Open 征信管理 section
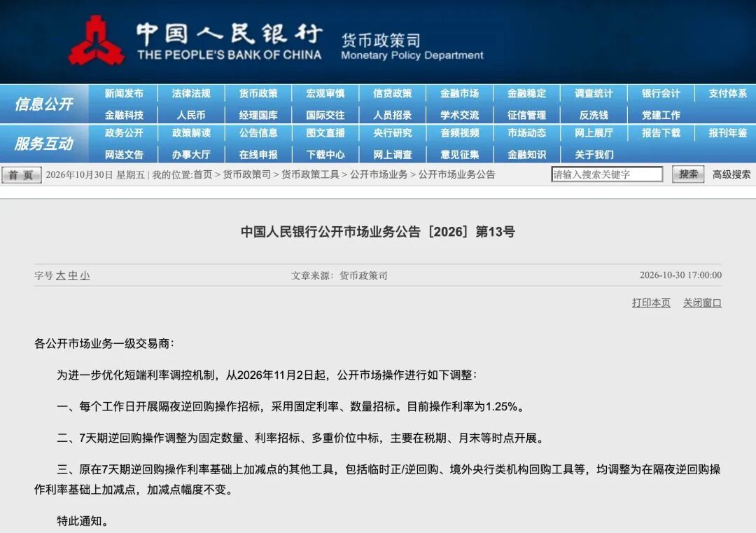The width and height of the screenshot is (756, 533). [x=526, y=116]
